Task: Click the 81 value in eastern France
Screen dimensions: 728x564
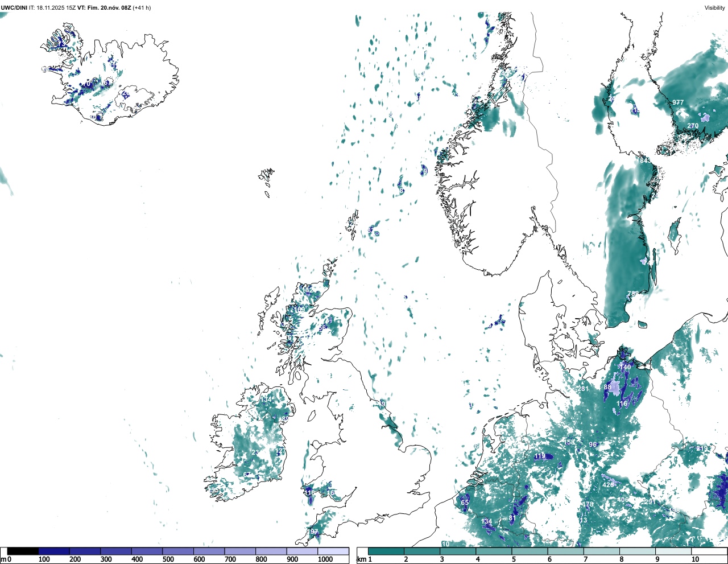Action: 512,518
